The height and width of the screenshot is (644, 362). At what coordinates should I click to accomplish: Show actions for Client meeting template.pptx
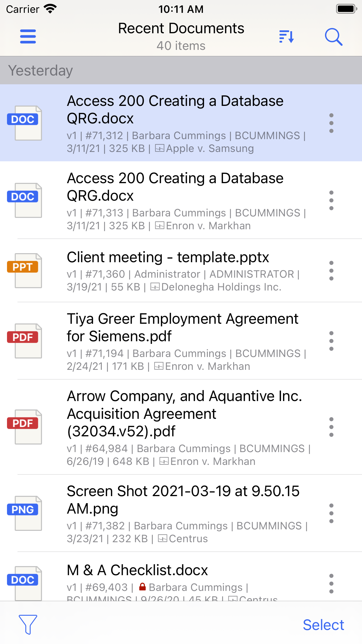[331, 271]
